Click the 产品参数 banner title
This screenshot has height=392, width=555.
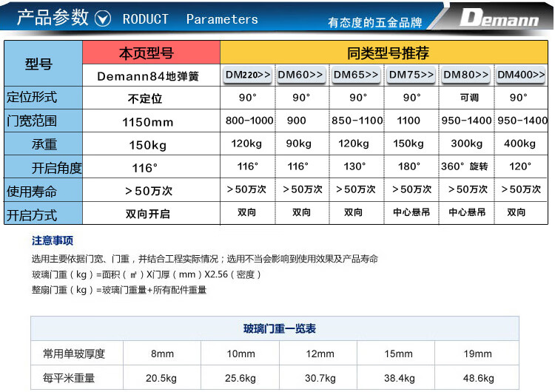tap(53, 17)
